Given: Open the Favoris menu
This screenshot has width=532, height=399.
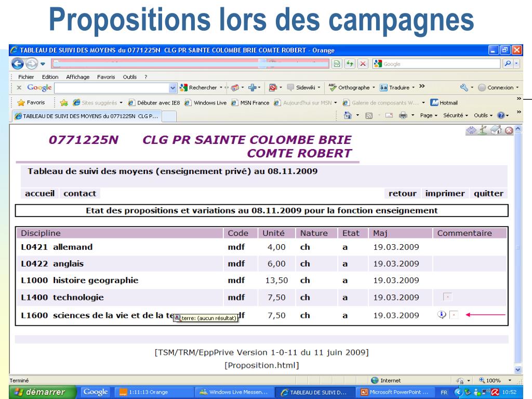Looking at the screenshot, I should click(106, 77).
